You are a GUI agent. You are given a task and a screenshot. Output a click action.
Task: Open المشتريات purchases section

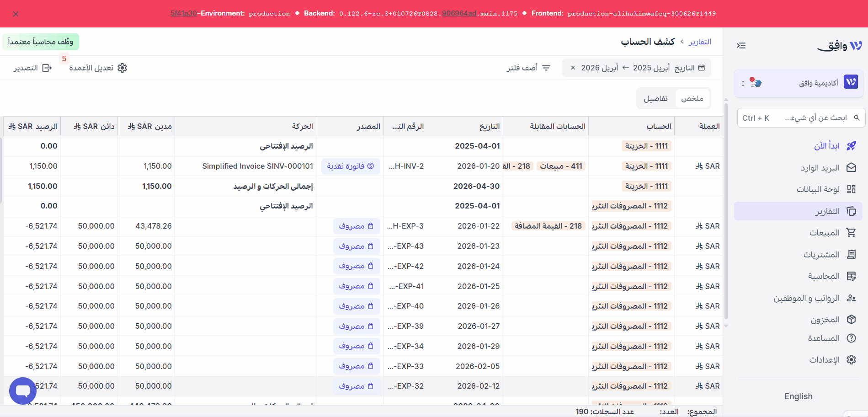(830, 255)
